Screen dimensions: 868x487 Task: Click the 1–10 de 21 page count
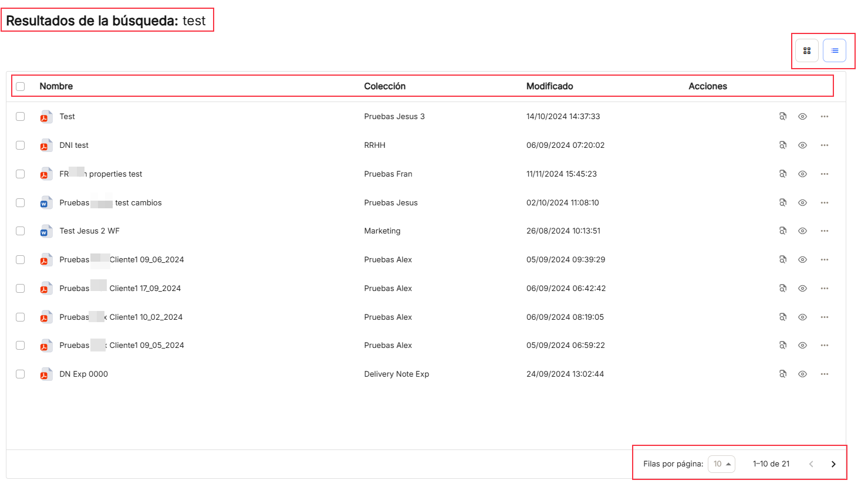(771, 464)
